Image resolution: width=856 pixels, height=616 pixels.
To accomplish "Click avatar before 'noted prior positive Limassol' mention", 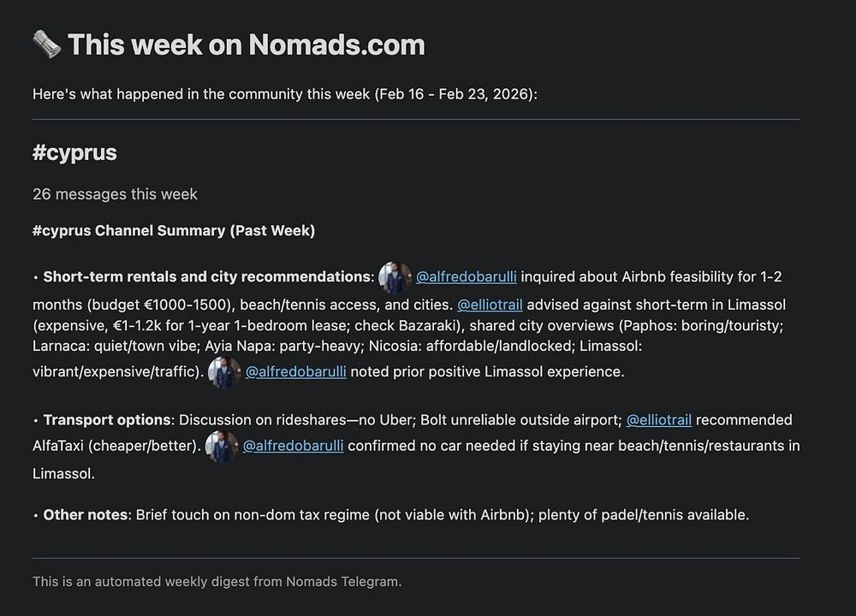I will [224, 372].
